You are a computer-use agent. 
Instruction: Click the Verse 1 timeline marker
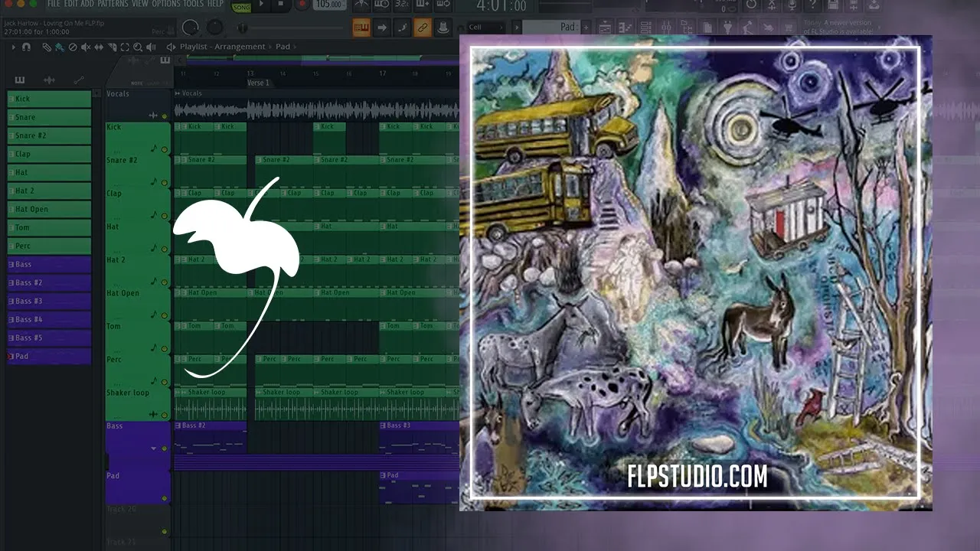pyautogui.click(x=258, y=83)
